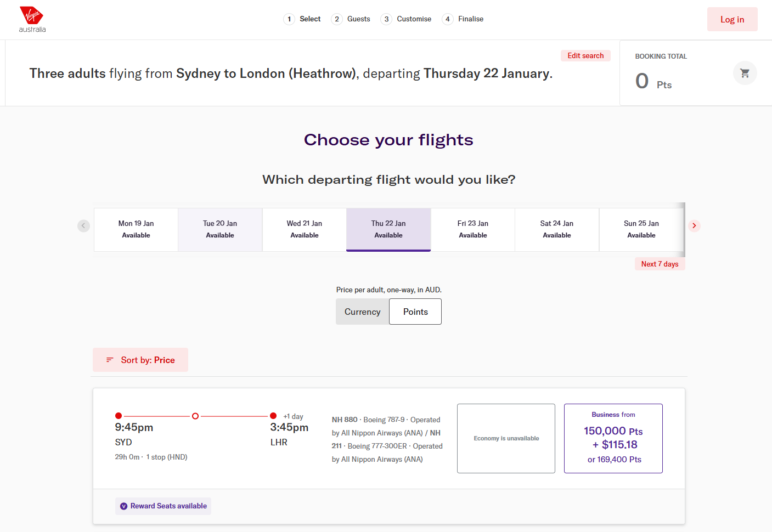Show previous dates with left arrow
This screenshot has height=532, width=772.
point(83,225)
